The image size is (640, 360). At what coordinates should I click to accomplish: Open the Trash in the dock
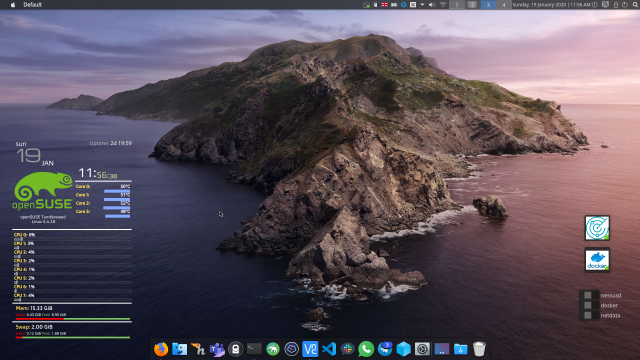[479, 349]
